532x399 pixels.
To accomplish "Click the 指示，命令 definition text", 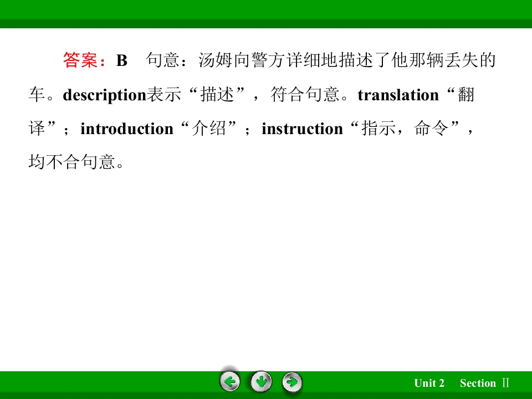I will (x=405, y=128).
